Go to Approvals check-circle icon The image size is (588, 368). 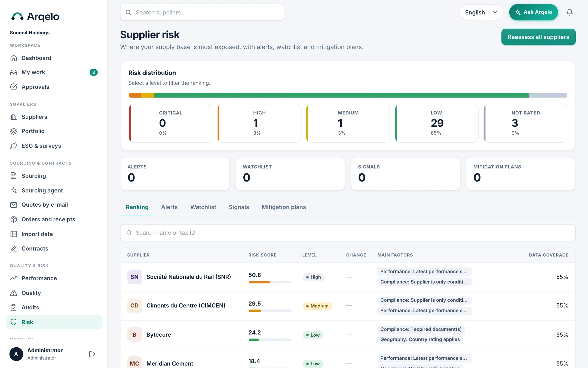click(x=14, y=87)
